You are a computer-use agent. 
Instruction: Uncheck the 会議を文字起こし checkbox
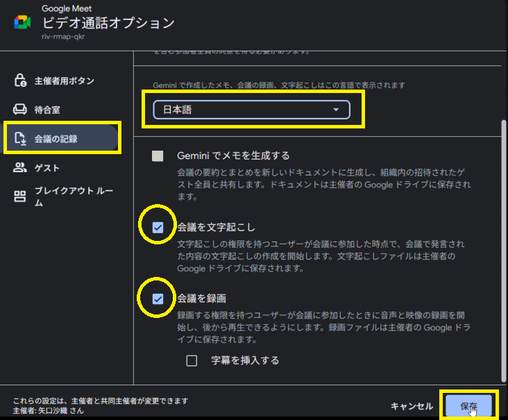(x=158, y=228)
